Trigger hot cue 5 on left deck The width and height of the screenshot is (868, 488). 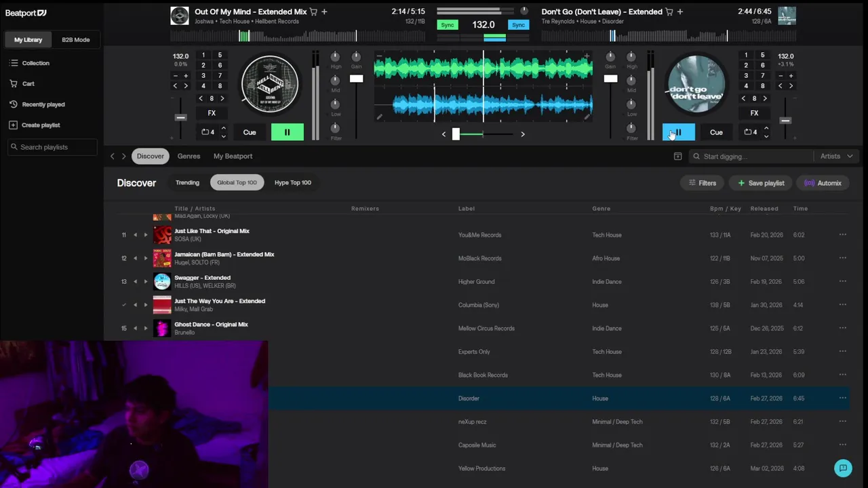click(x=220, y=56)
